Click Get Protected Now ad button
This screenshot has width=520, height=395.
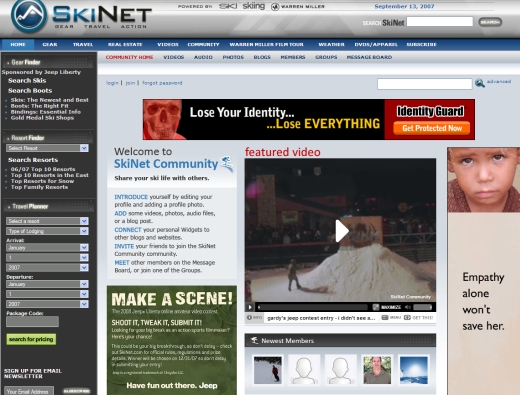click(x=432, y=128)
